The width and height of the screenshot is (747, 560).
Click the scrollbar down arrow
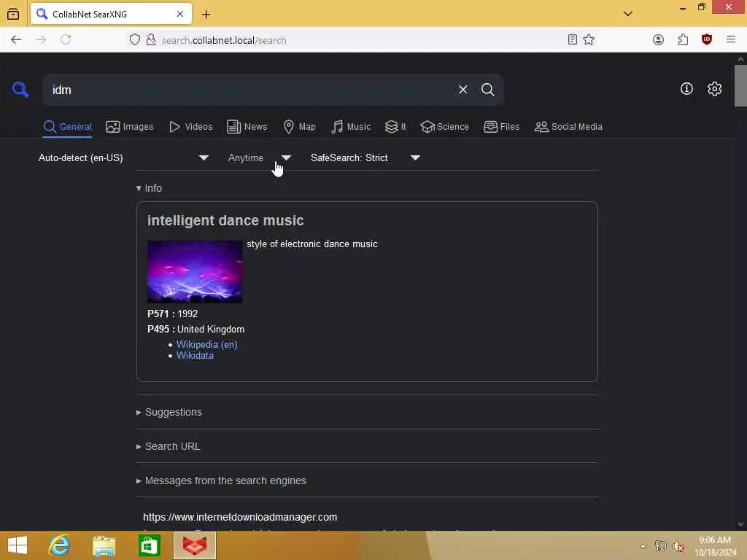(740, 524)
